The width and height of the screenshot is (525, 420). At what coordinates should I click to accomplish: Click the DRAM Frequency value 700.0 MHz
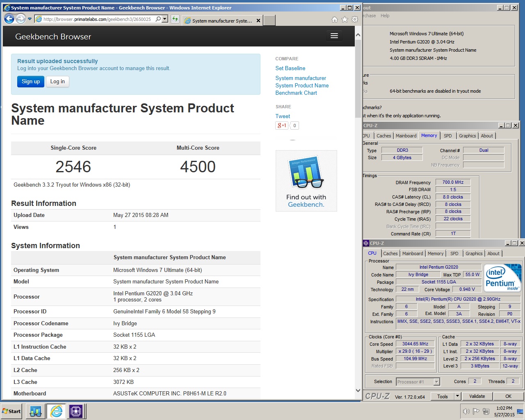pyautogui.click(x=453, y=182)
